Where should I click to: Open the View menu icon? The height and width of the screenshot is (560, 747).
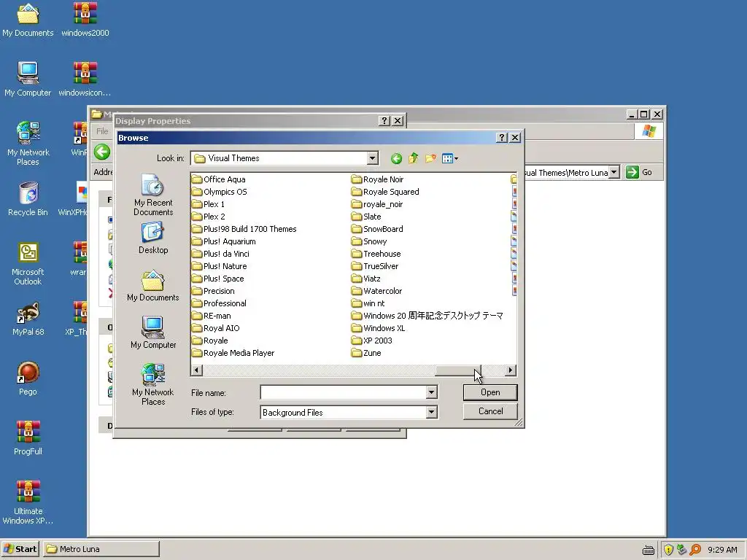point(449,158)
